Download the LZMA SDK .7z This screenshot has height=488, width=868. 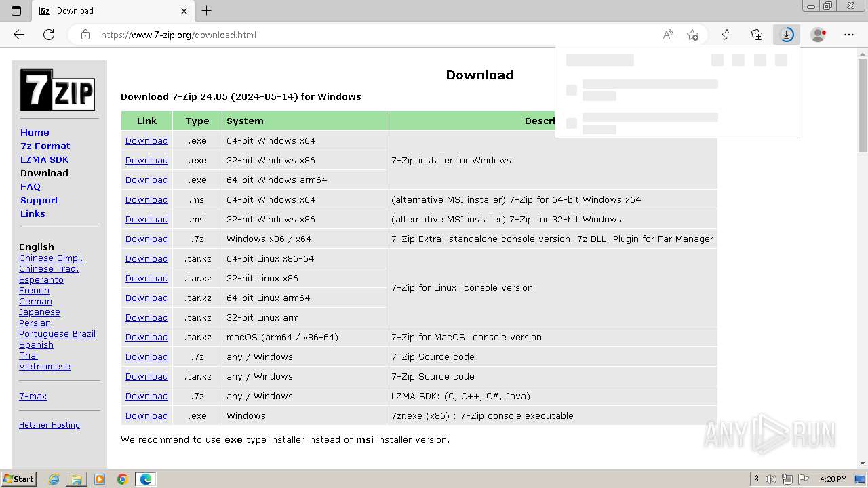click(146, 396)
